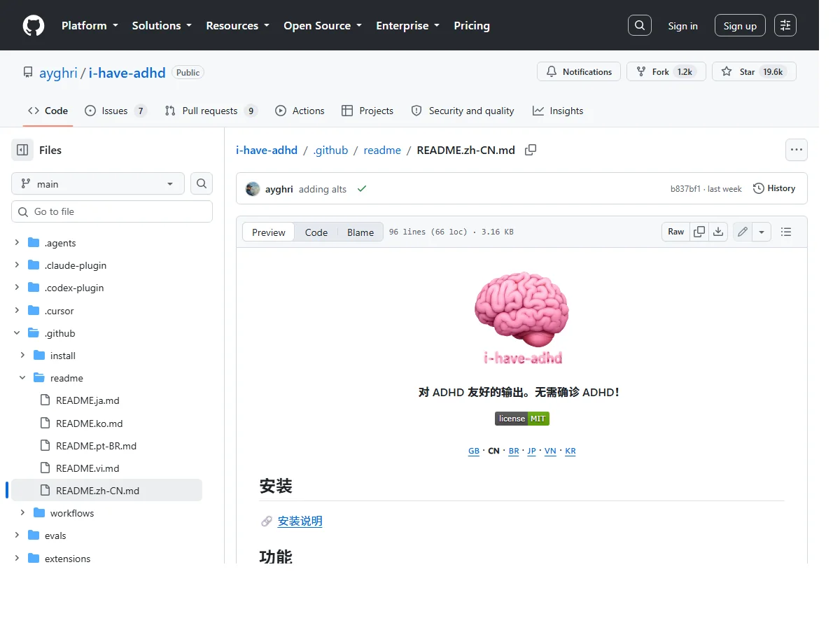The height and width of the screenshot is (630, 840).
Task: Open the Actions tab
Action: point(300,111)
